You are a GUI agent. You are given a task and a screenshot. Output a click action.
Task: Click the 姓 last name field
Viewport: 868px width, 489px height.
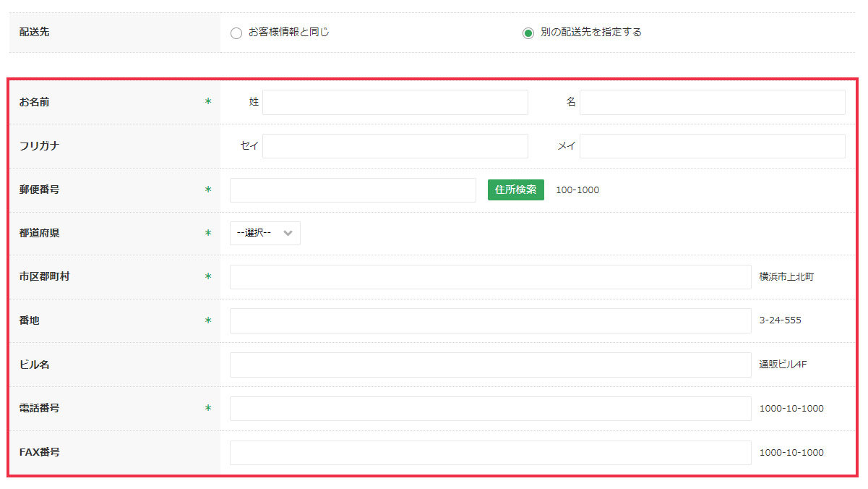[x=395, y=102]
